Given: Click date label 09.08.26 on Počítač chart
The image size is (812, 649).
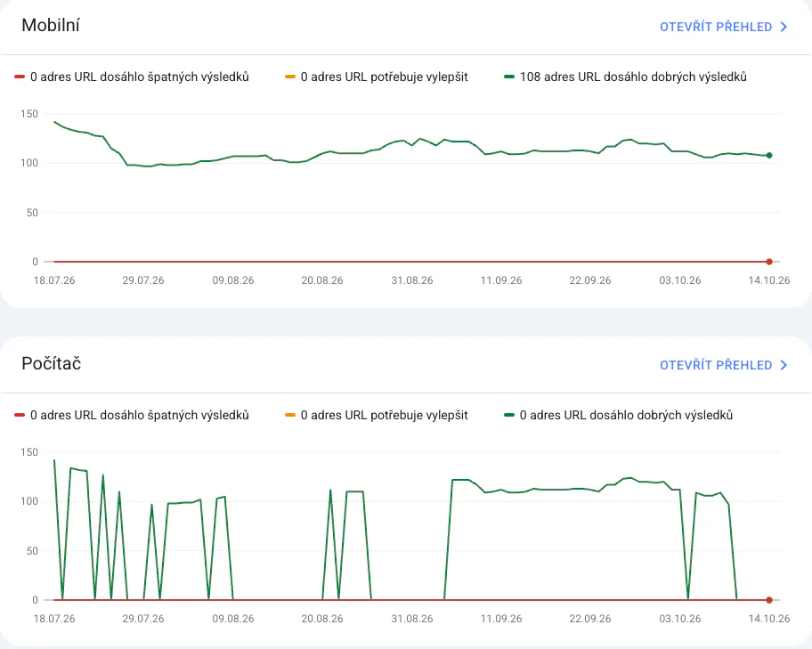Looking at the screenshot, I should pos(233,619).
